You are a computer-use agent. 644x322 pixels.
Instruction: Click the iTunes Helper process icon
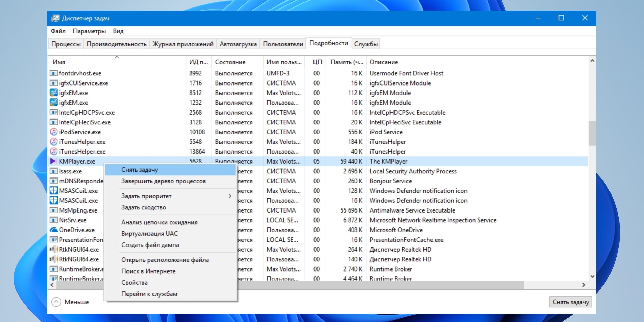[x=53, y=142]
